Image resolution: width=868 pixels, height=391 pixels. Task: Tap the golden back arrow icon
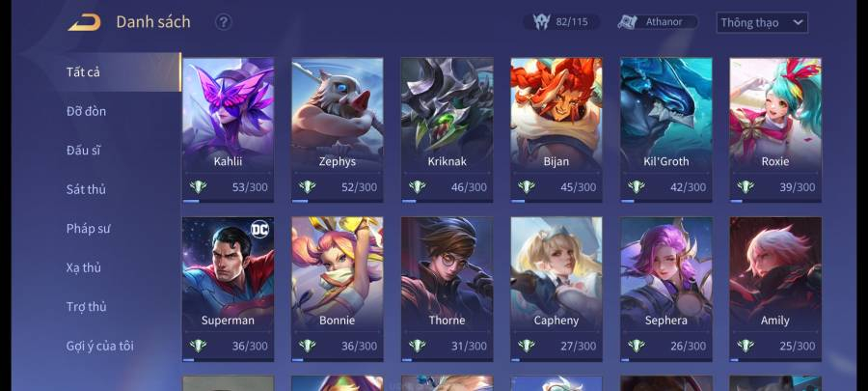tap(85, 23)
